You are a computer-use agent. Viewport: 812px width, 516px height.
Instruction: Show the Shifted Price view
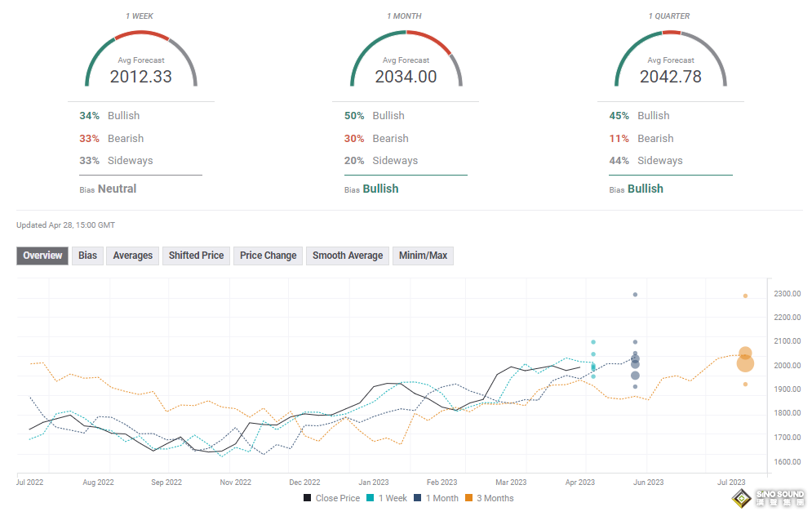(196, 256)
